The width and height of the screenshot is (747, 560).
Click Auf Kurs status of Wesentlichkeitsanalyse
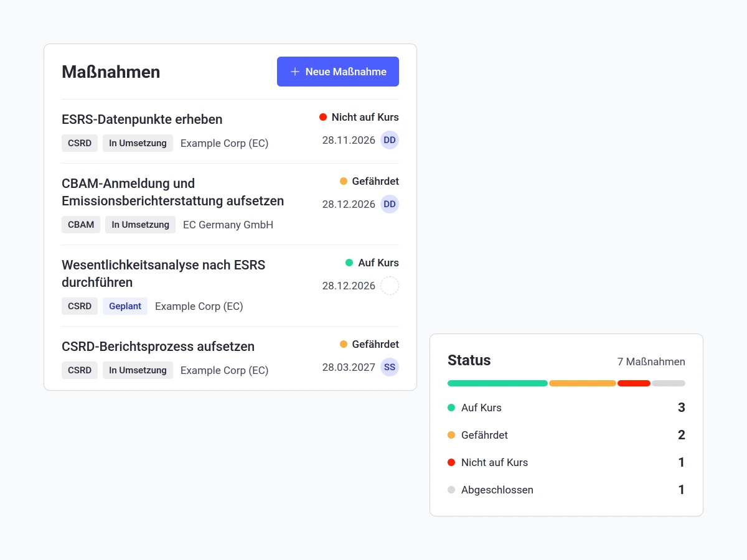tap(372, 263)
